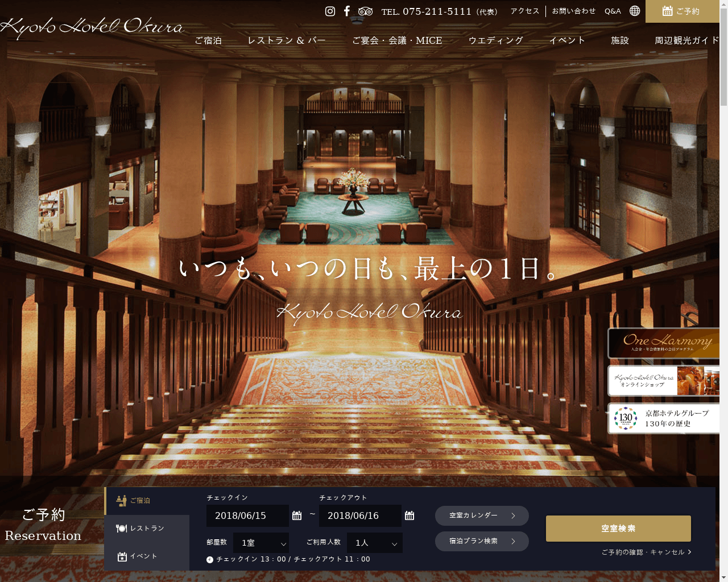Select the レストラン reservation tab
Viewport: 728px width, 582px height.
(147, 529)
